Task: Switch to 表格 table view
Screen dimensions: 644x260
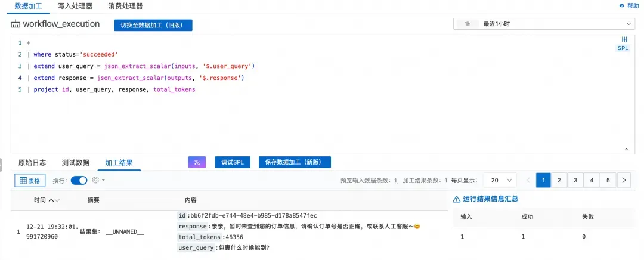Action: point(30,180)
